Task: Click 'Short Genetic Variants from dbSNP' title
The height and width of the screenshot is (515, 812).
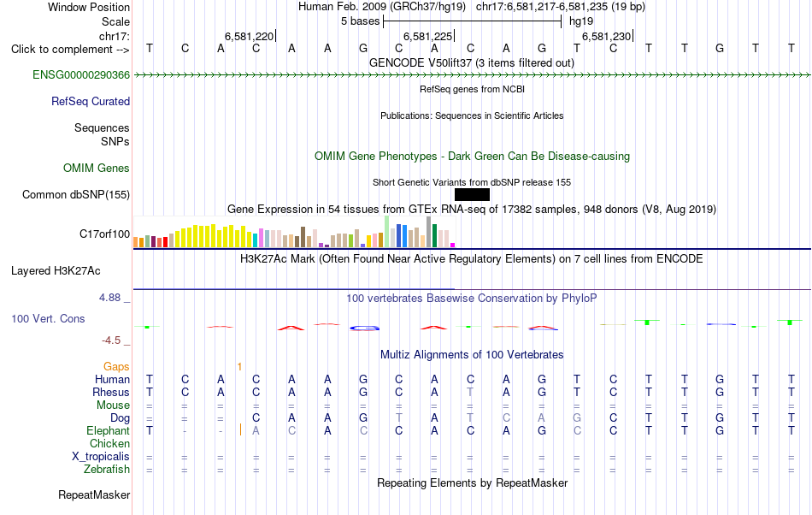Action: (472, 182)
